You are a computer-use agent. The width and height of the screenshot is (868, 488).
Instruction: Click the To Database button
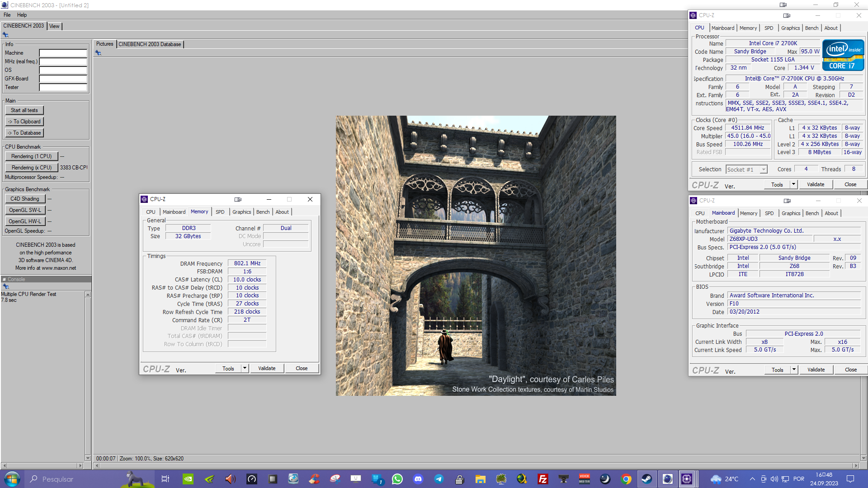tap(24, 133)
